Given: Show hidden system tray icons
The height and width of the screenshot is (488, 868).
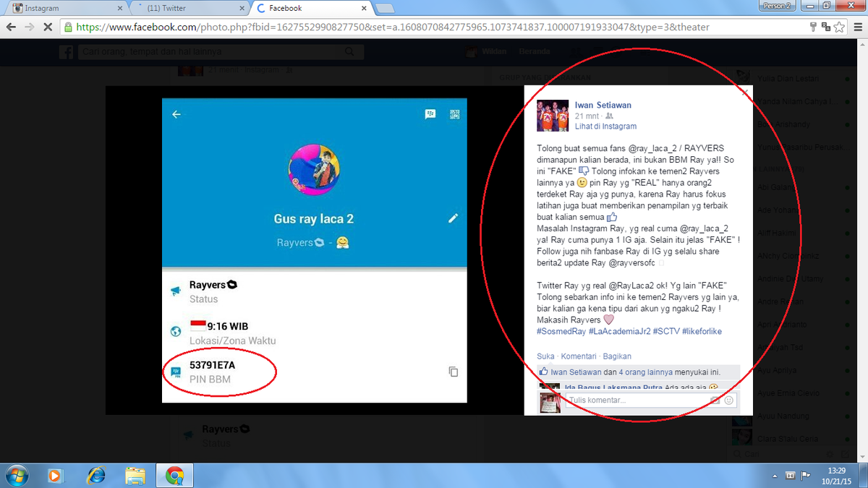Looking at the screenshot, I should click(x=776, y=475).
